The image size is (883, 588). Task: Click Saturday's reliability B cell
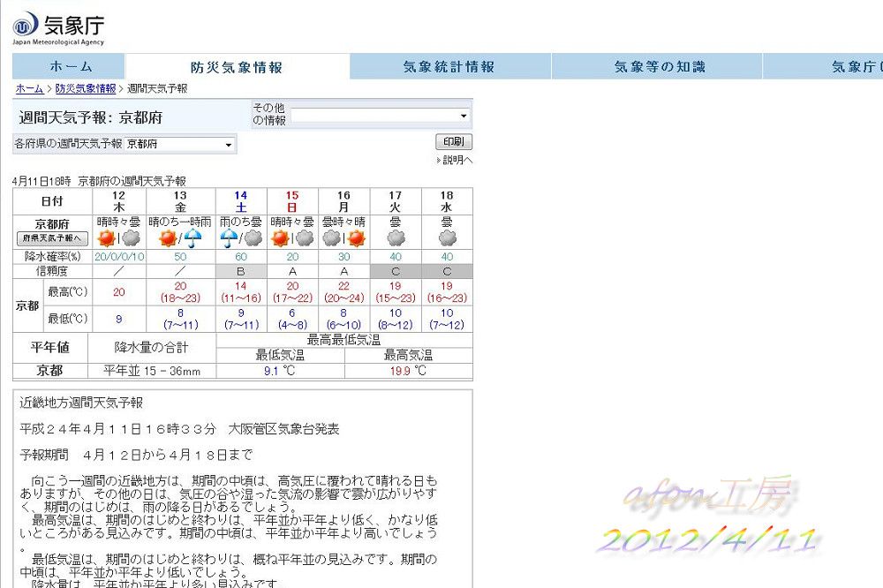(x=240, y=272)
